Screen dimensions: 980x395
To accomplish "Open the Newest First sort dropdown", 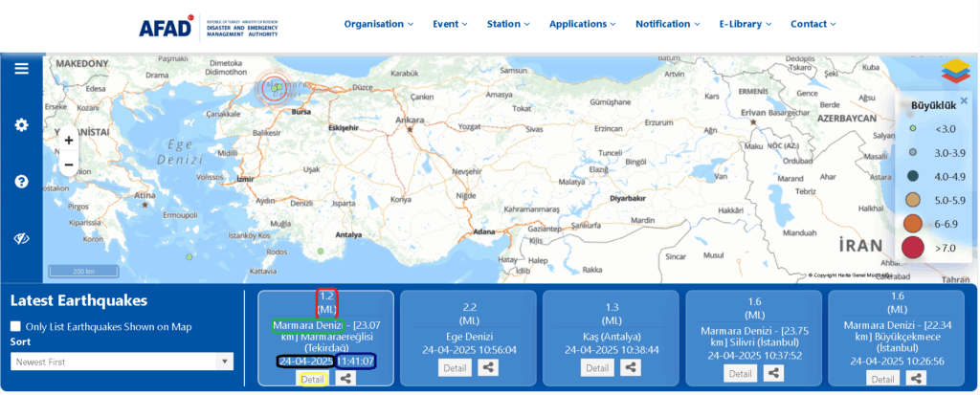I will pyautogui.click(x=122, y=362).
